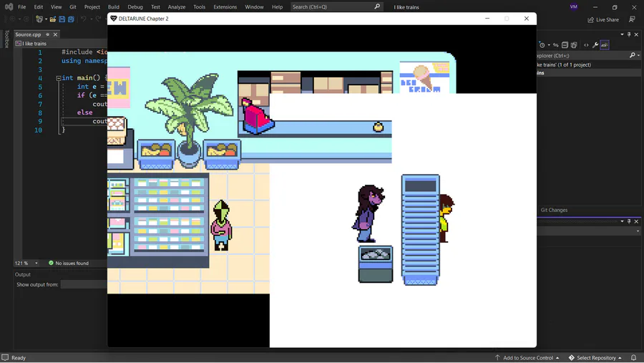Open the Debug menu

[135, 6]
